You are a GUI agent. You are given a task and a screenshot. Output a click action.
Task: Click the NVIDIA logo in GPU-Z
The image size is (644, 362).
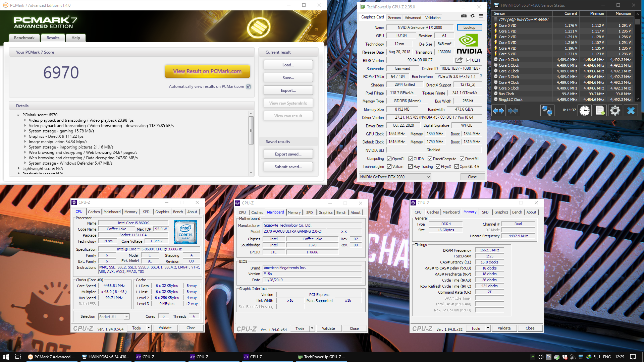point(469,44)
